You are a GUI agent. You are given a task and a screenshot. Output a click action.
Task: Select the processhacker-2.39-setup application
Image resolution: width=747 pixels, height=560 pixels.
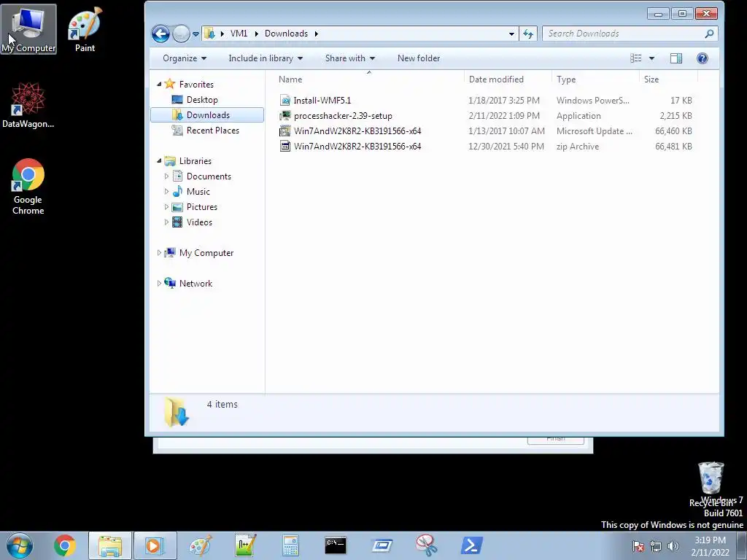(x=486, y=116)
